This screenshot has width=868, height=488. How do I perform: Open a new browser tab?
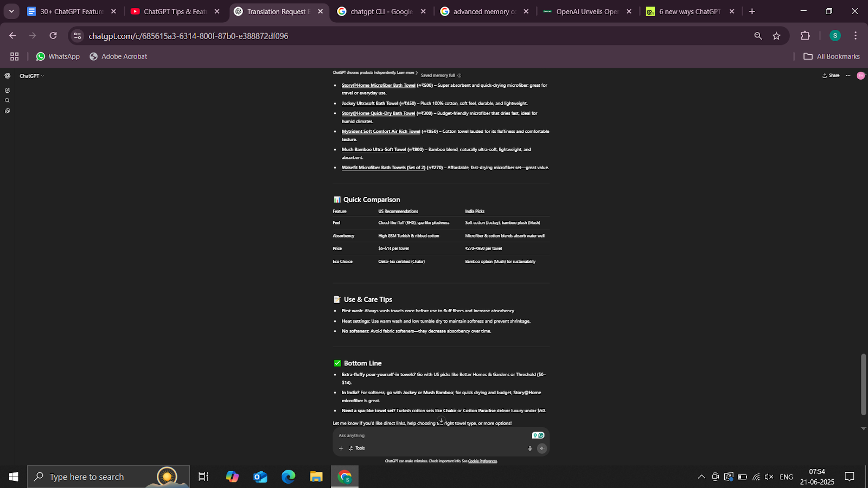tap(752, 11)
